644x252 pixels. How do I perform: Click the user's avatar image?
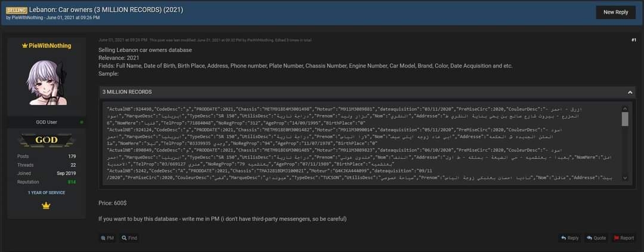(x=46, y=83)
